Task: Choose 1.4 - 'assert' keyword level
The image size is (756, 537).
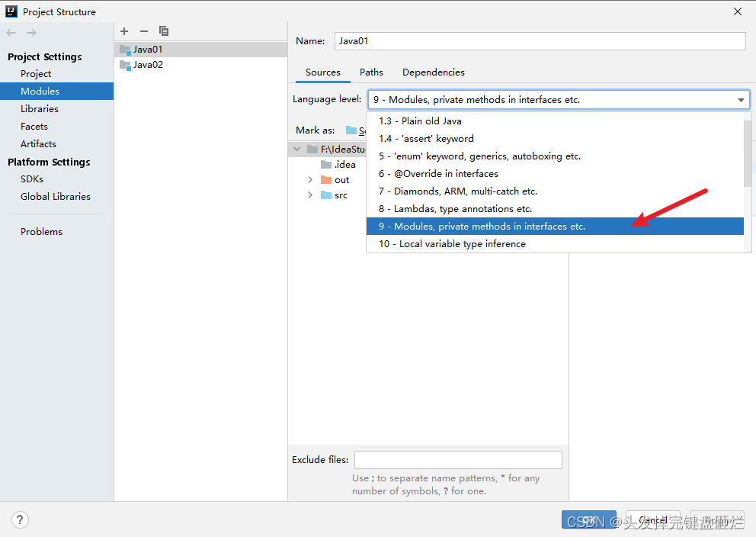Action: (x=555, y=139)
